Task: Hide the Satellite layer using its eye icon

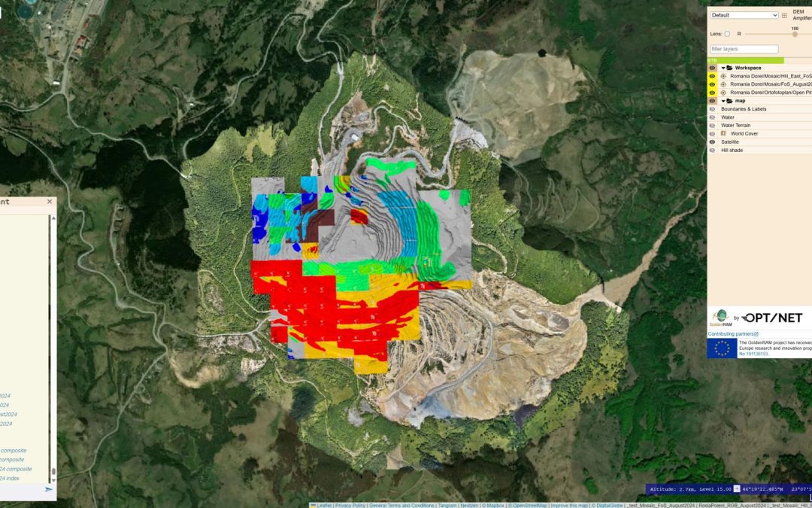Action: [712, 141]
